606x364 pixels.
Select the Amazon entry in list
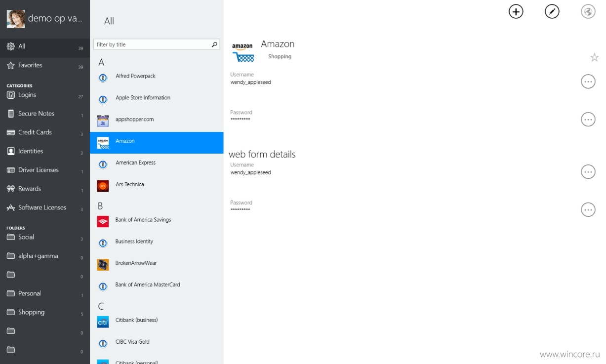(x=157, y=143)
